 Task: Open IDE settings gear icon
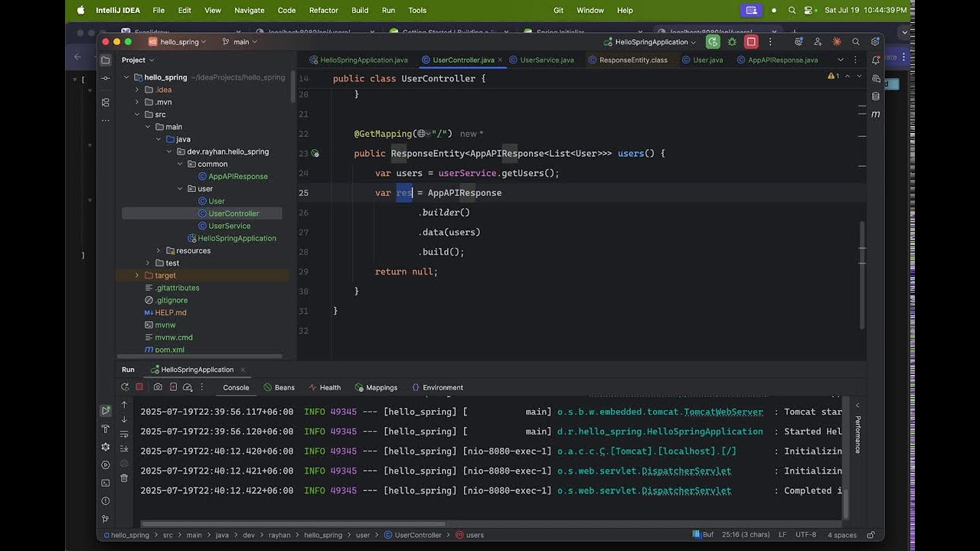tap(875, 42)
